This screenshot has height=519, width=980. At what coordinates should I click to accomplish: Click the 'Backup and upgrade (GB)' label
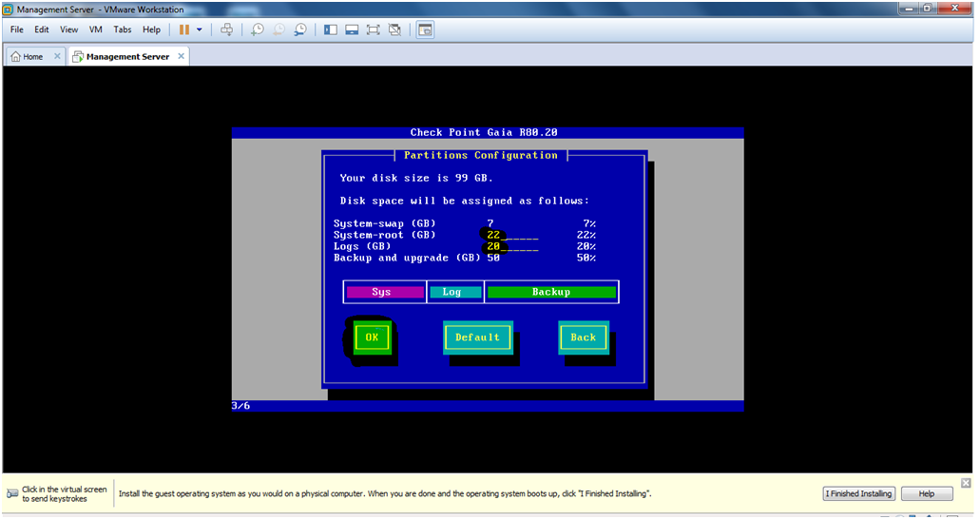407,258
